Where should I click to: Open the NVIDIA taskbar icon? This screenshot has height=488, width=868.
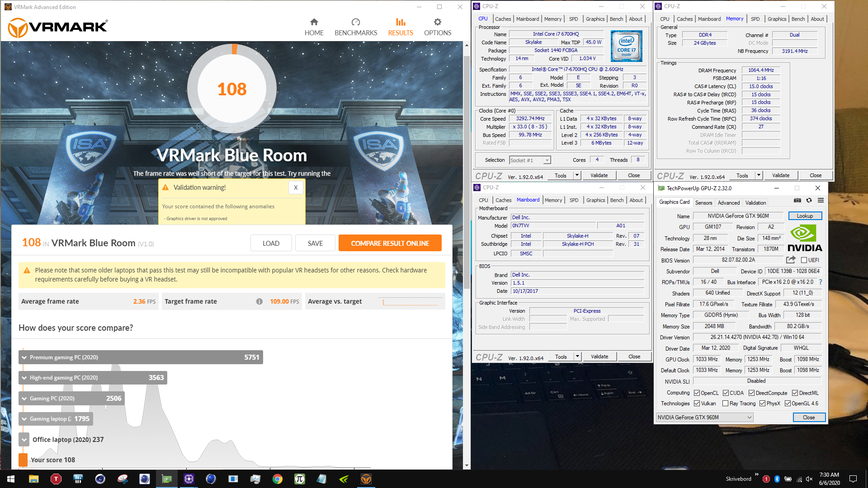pos(344,479)
